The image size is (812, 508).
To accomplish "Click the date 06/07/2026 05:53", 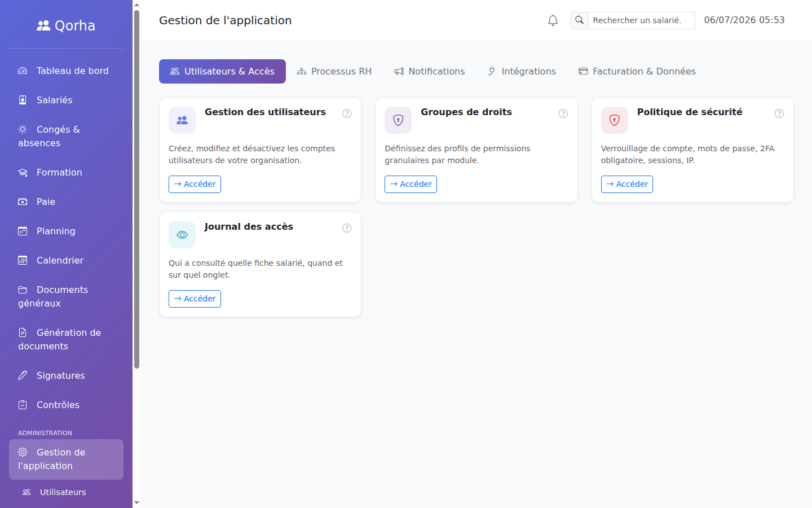I will click(744, 20).
